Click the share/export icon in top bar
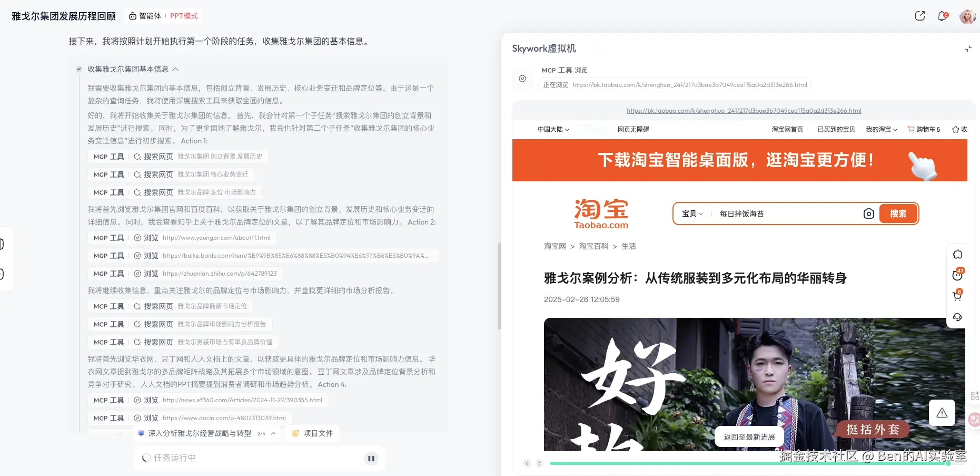 point(920,16)
